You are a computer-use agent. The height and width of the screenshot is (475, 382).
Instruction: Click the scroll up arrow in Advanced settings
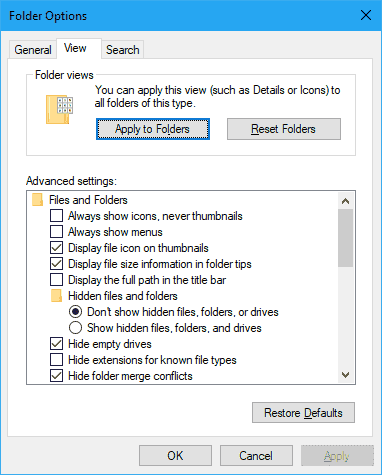click(346, 201)
